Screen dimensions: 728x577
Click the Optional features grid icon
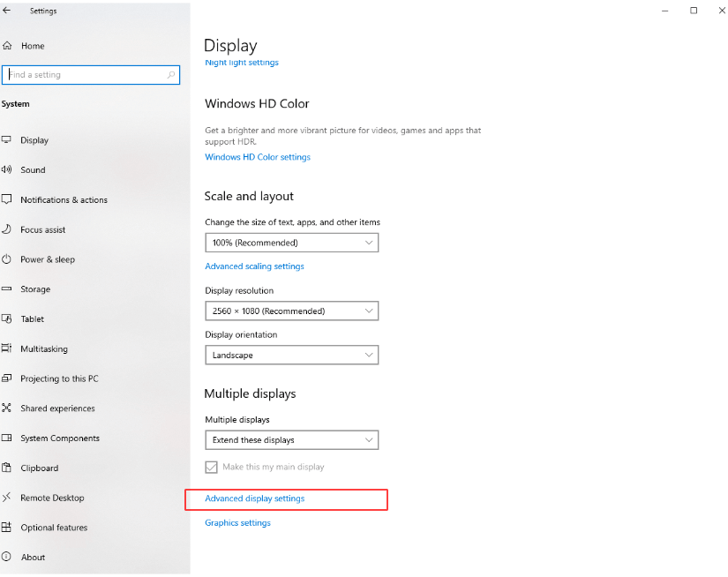6,528
